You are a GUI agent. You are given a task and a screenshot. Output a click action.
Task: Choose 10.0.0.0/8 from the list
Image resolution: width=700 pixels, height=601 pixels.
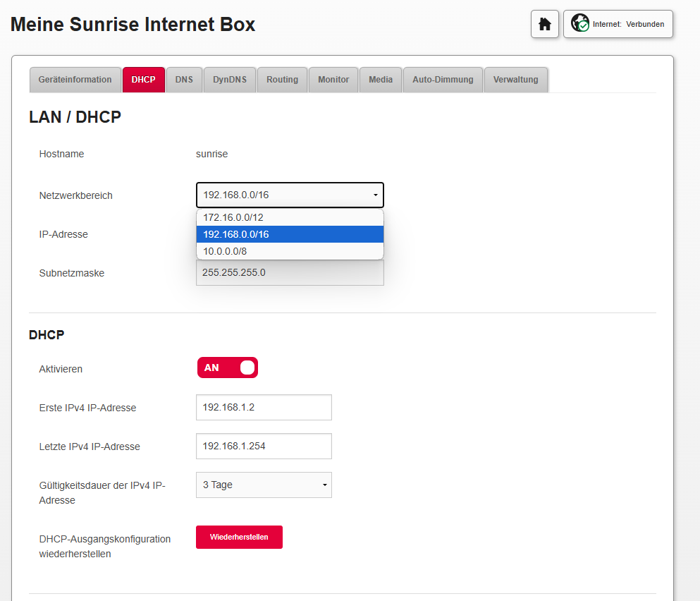tap(289, 251)
